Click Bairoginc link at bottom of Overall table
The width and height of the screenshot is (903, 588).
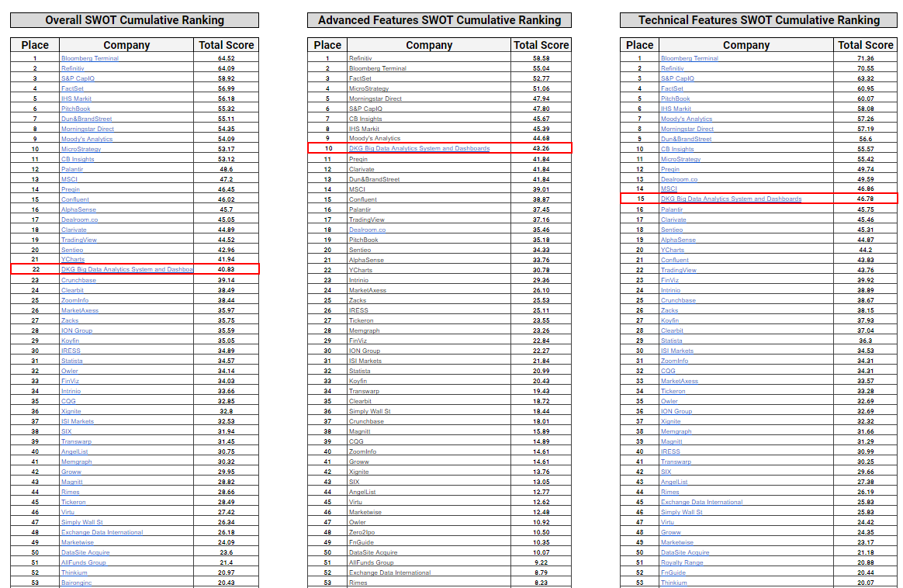pos(76,583)
